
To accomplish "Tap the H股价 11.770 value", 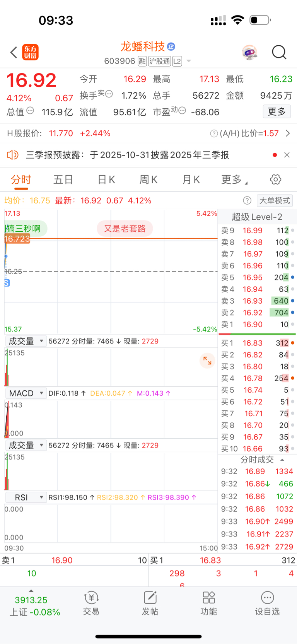I will point(61,133).
